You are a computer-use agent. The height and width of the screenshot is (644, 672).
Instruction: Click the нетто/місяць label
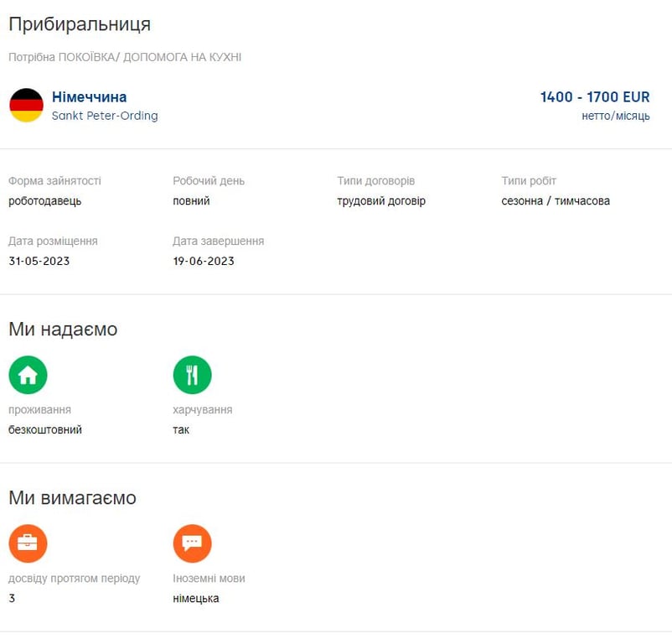pyautogui.click(x=615, y=116)
